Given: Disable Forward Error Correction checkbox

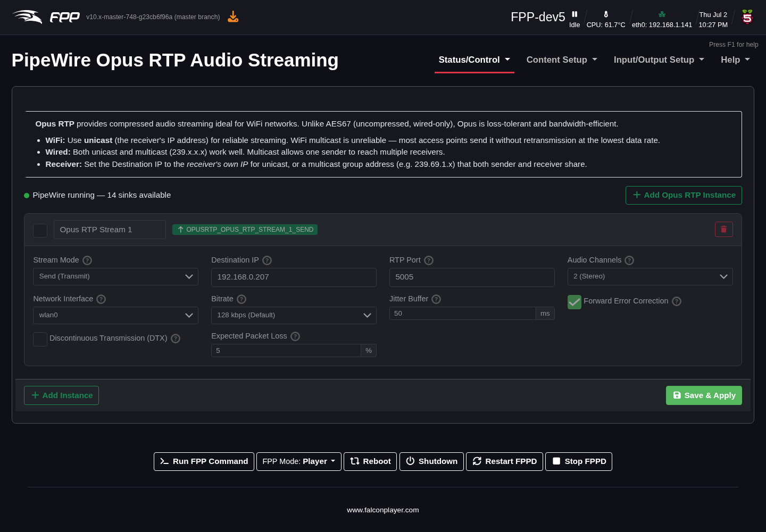Looking at the screenshot, I should [574, 302].
